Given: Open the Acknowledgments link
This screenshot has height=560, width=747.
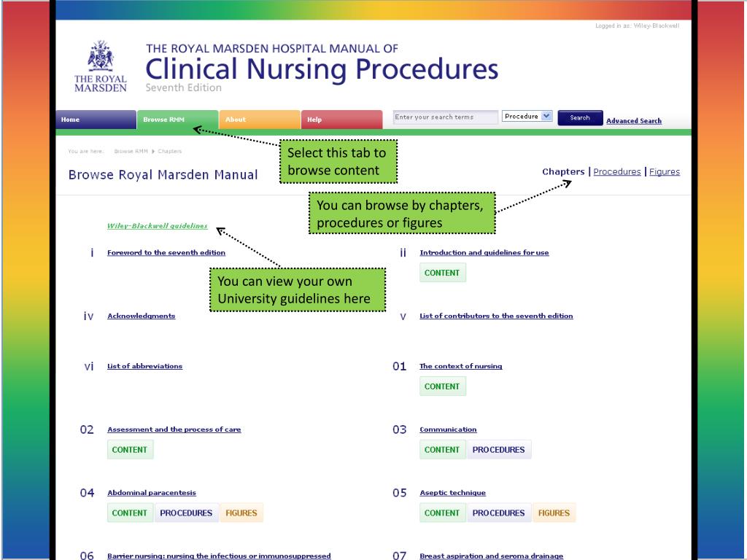Looking at the screenshot, I should pos(141,316).
